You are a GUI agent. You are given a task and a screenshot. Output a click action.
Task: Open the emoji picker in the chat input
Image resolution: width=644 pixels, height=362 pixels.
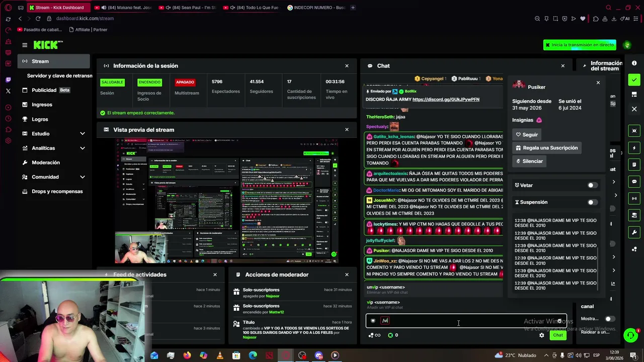point(559,321)
